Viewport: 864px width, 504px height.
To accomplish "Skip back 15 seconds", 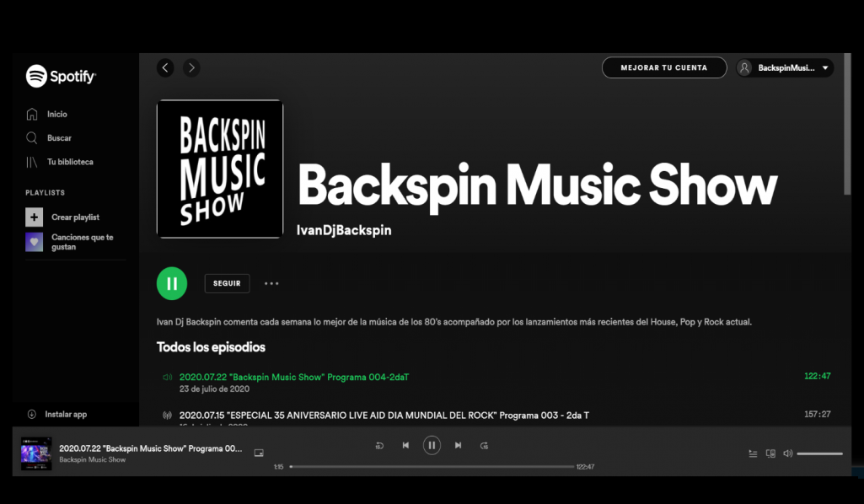I will click(x=379, y=445).
